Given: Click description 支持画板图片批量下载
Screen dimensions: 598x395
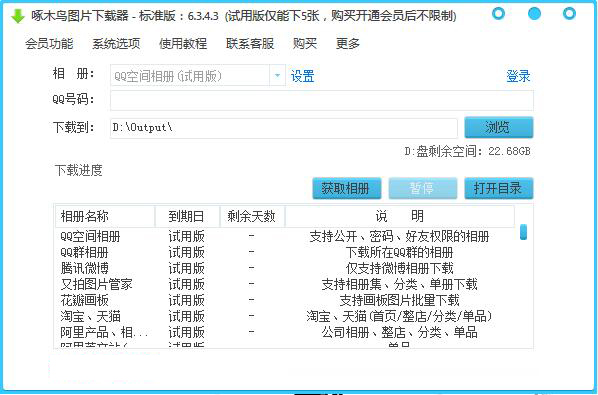Looking at the screenshot, I should coord(399,301).
